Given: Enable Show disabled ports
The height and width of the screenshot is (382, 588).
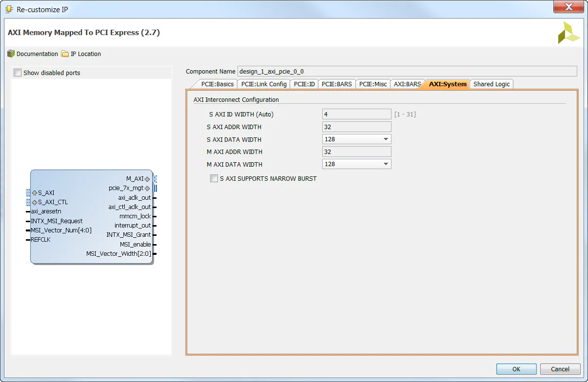Looking at the screenshot, I should [x=18, y=72].
